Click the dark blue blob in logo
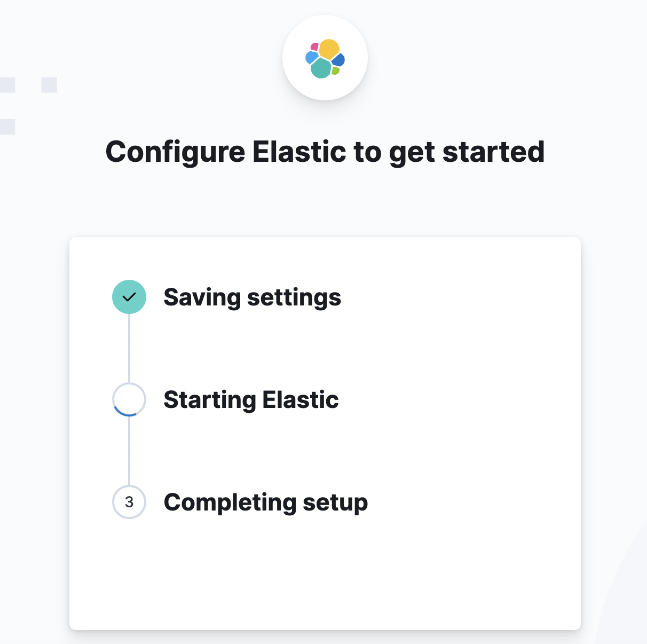The height and width of the screenshot is (644, 647). coord(338,60)
